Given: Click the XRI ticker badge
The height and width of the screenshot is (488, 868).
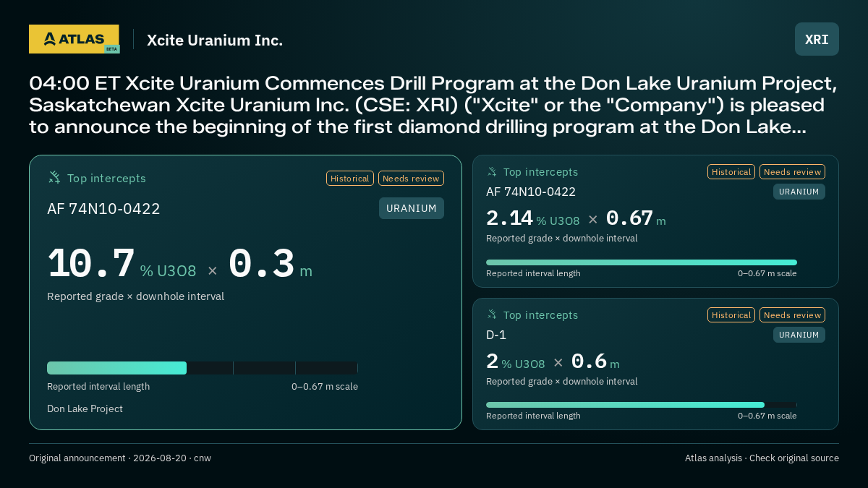Looking at the screenshot, I should [817, 39].
